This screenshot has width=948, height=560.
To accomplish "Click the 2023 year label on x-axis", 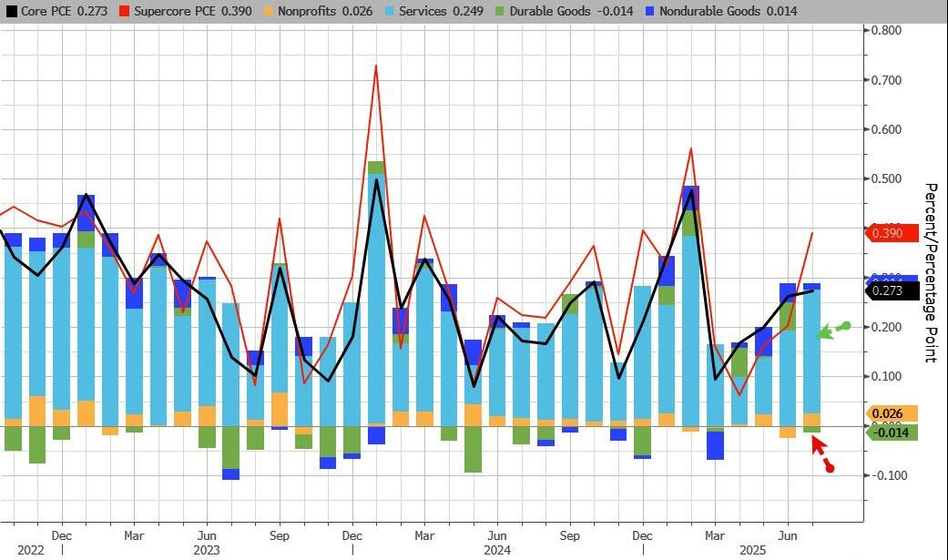I will 206,551.
